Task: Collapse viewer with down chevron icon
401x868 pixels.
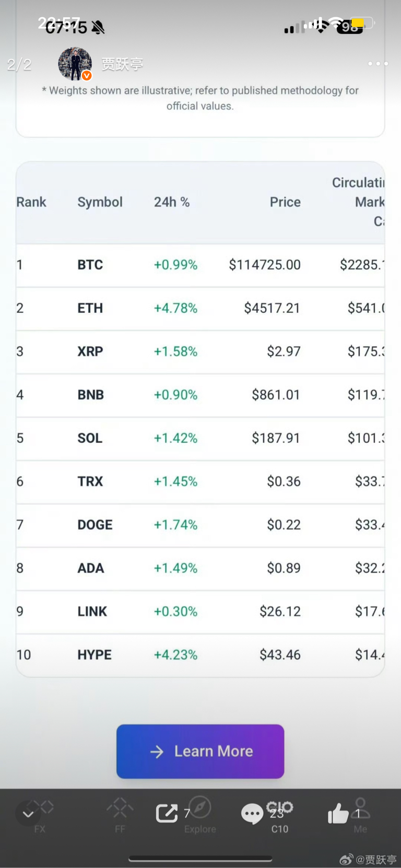Action: click(x=28, y=814)
